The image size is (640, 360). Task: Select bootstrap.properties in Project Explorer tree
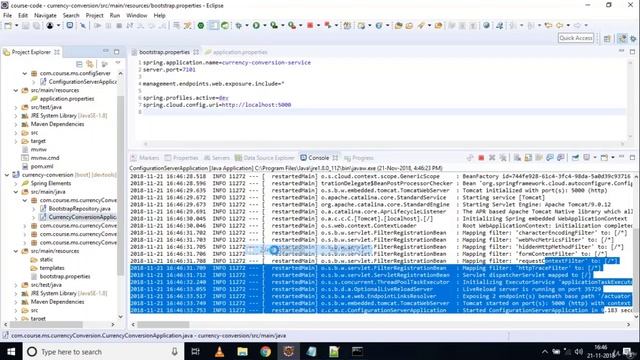coord(65,276)
